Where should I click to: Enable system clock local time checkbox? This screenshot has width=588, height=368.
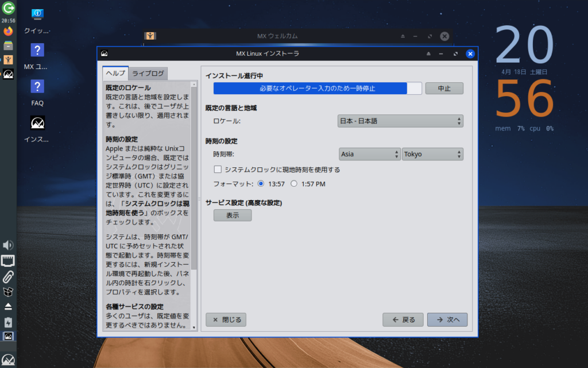pos(218,170)
